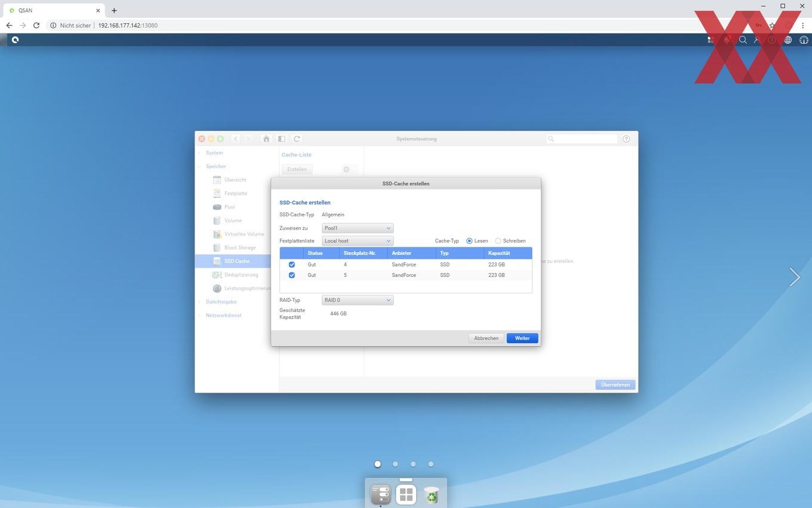The width and height of the screenshot is (812, 508).
Task: Select the Lesen cache type
Action: point(469,241)
